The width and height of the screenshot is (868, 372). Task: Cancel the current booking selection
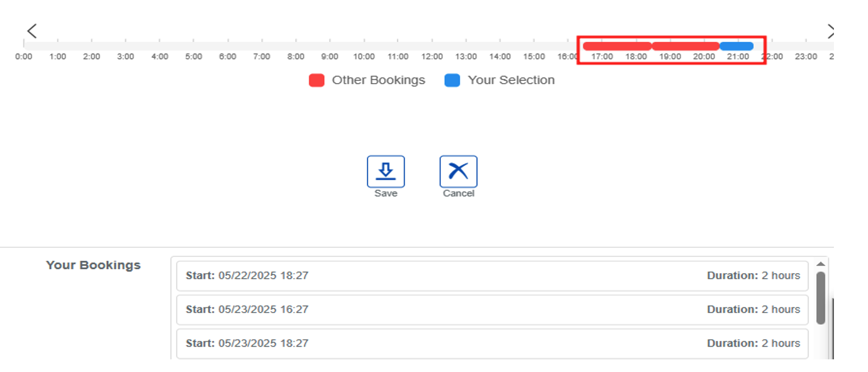coord(457,171)
